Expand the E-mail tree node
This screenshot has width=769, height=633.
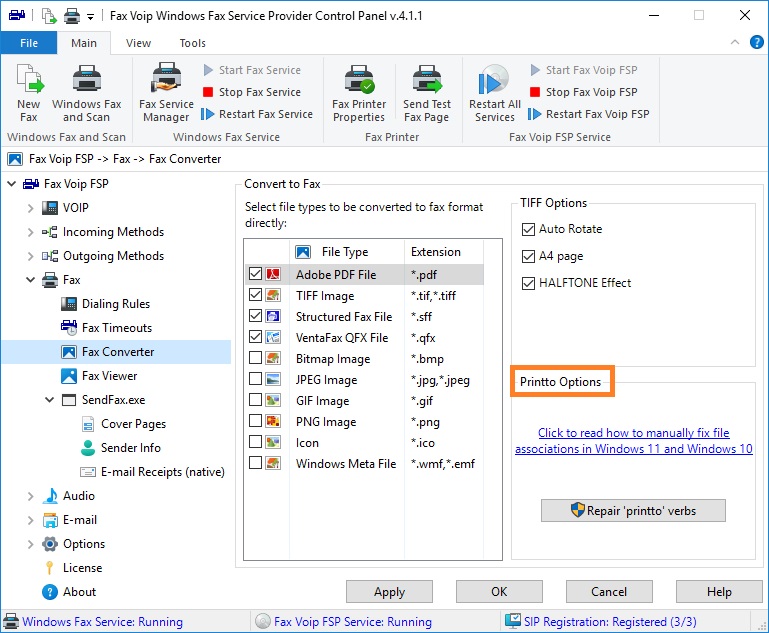[x=30, y=520]
